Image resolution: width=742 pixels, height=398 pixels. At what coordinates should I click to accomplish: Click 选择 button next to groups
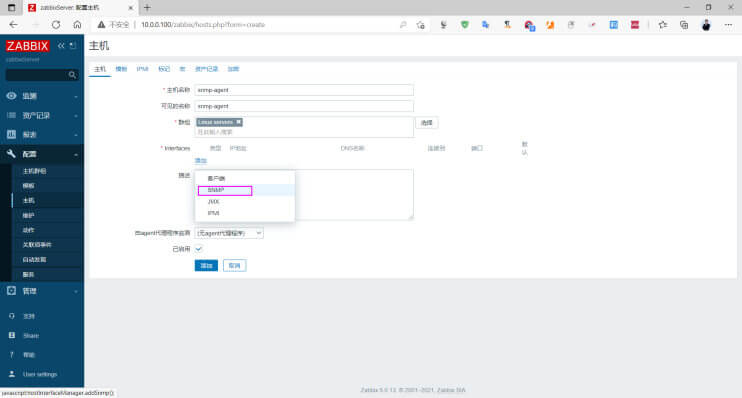[x=427, y=123]
